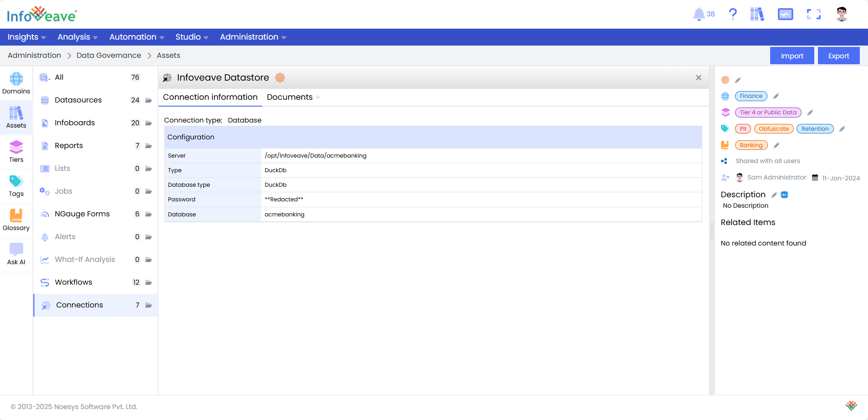The width and height of the screenshot is (868, 420).
Task: Open folder icon next to Infoboards
Action: tap(148, 123)
